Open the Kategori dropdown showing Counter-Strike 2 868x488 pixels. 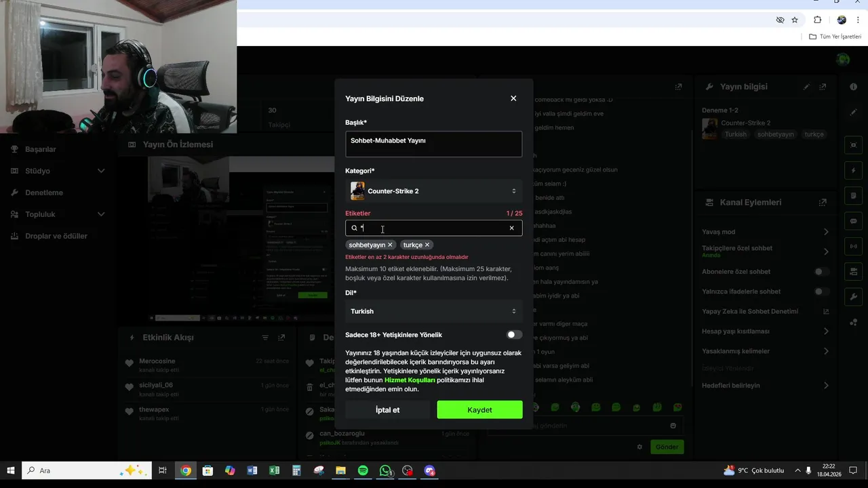click(x=433, y=191)
